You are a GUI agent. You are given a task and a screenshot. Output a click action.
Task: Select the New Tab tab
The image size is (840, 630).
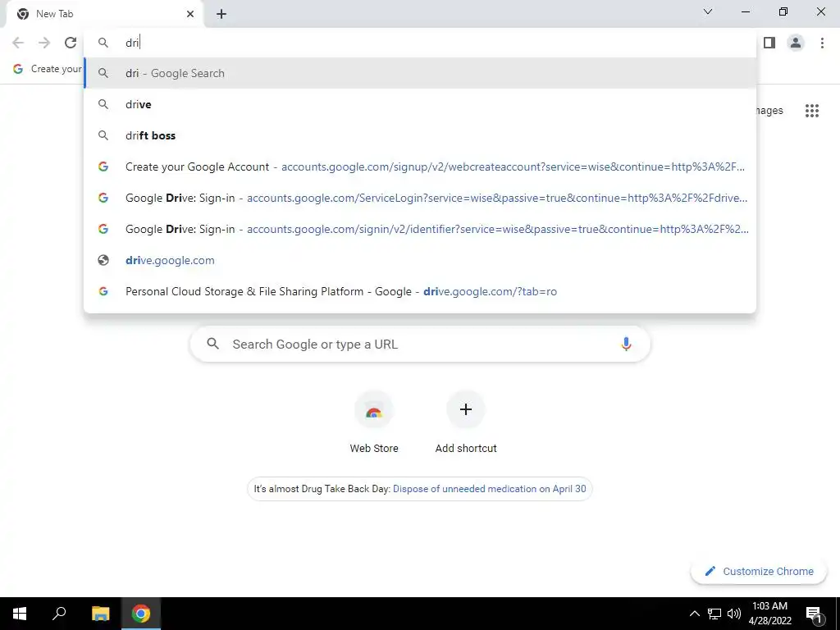104,14
